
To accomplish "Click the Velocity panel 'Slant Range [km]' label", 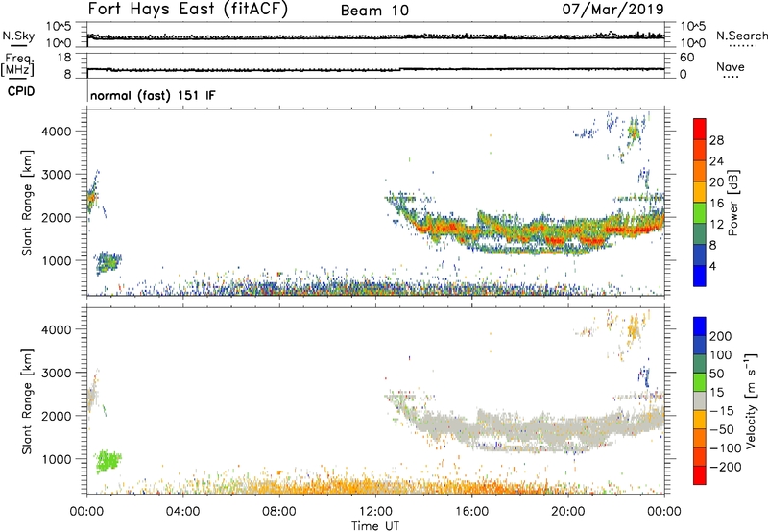I will click(x=27, y=401).
